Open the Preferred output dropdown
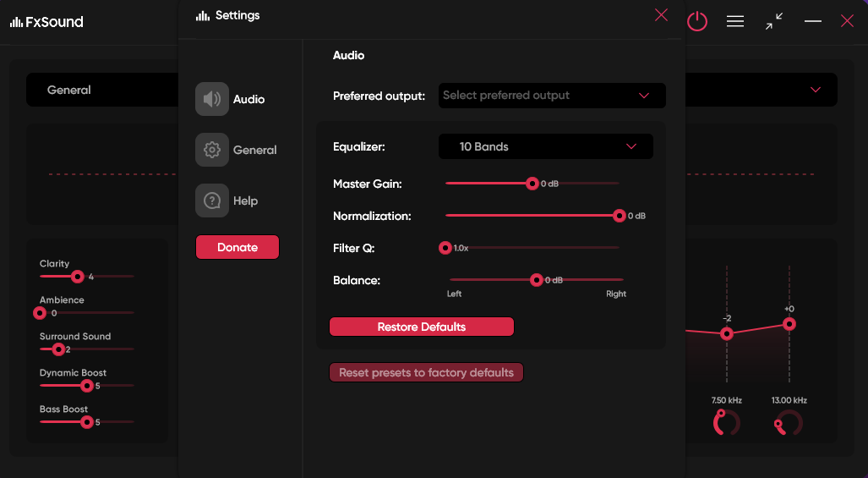The image size is (868, 478). (552, 96)
